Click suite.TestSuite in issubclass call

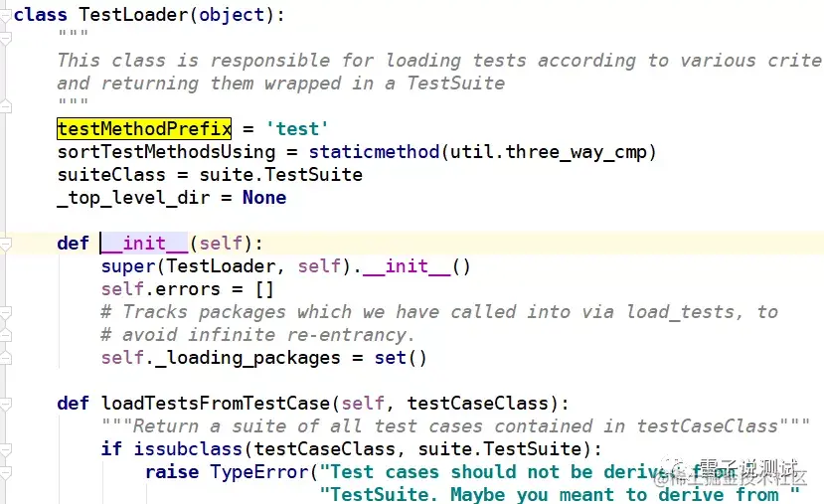(x=500, y=449)
